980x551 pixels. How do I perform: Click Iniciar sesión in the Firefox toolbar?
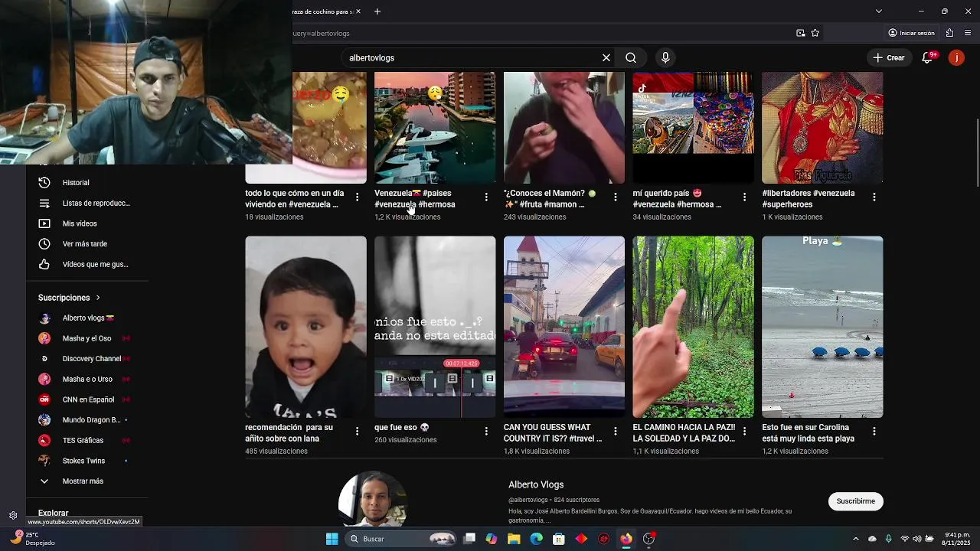(912, 33)
